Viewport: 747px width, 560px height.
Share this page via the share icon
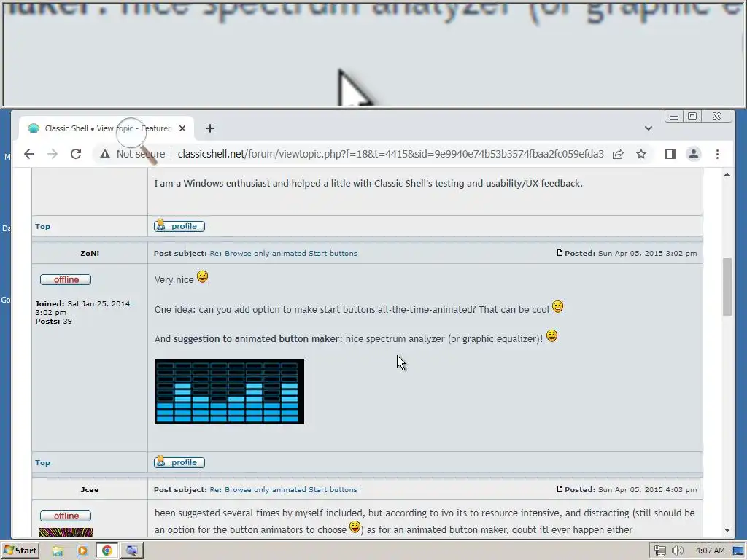[618, 154]
